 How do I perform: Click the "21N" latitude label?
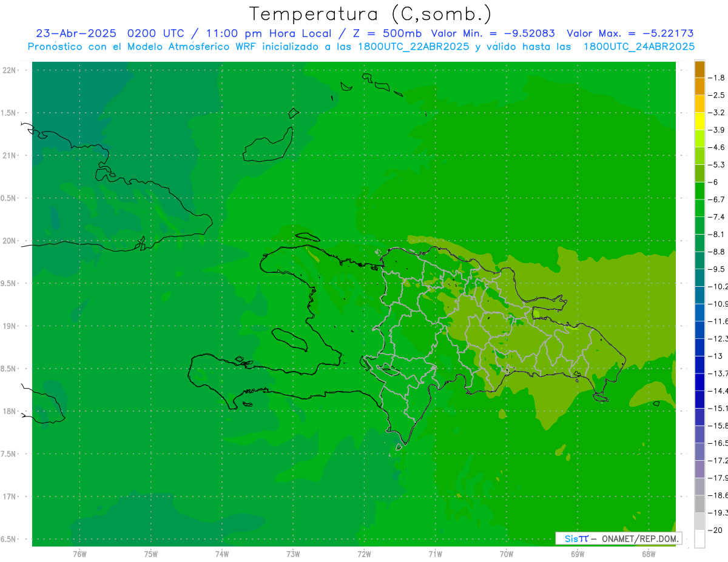point(10,155)
